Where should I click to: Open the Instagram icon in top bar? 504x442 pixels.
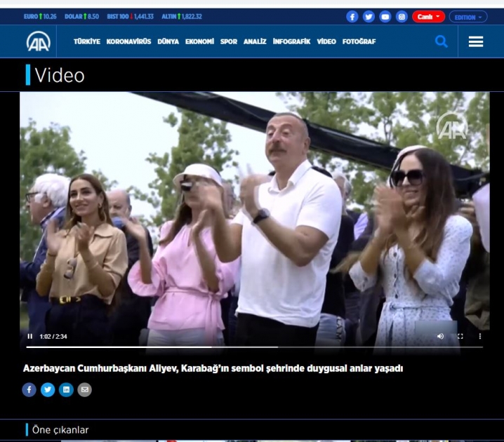coord(402,17)
